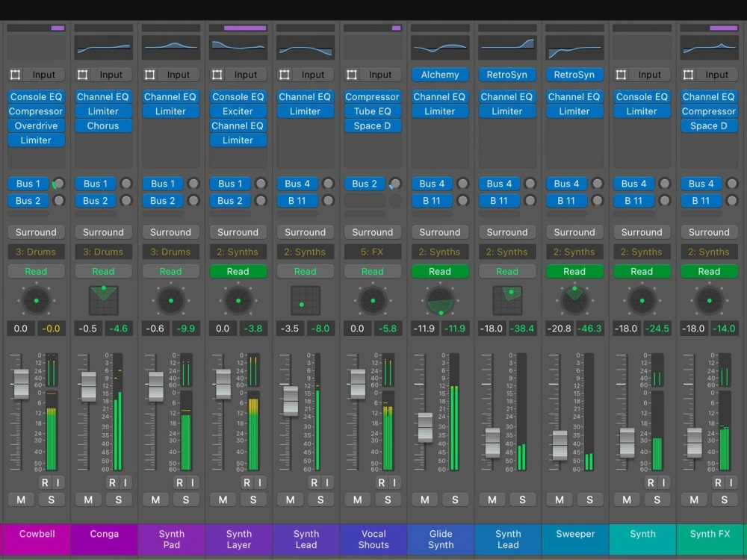Click the Glide Synth volume fader handle

(425, 428)
